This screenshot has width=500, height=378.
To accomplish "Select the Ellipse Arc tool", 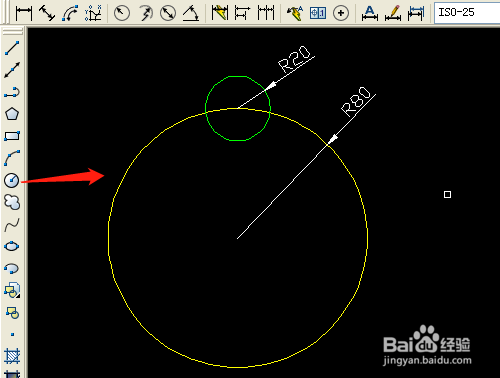I will (x=12, y=268).
